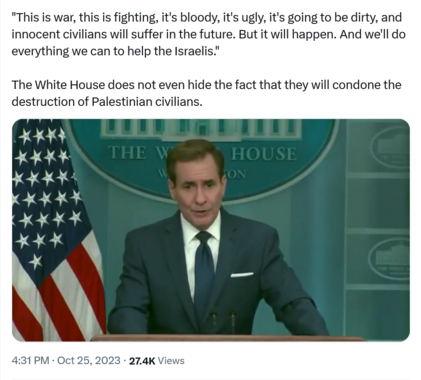Select the Views label beside 27.4K

click(171, 361)
